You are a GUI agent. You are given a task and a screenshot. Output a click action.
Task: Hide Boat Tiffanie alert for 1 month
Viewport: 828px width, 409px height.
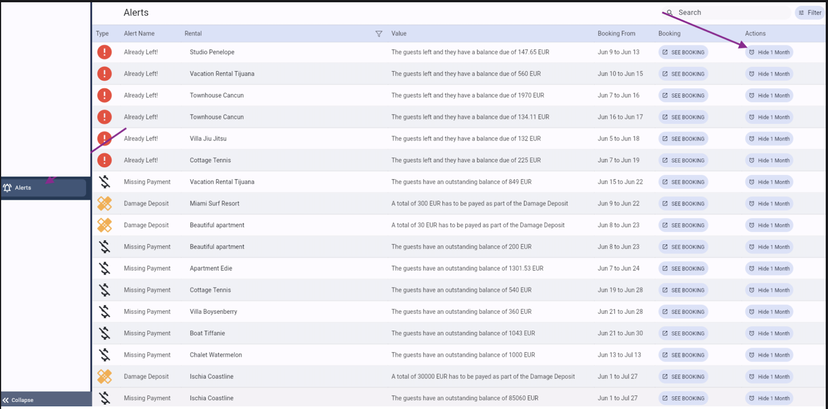769,333
